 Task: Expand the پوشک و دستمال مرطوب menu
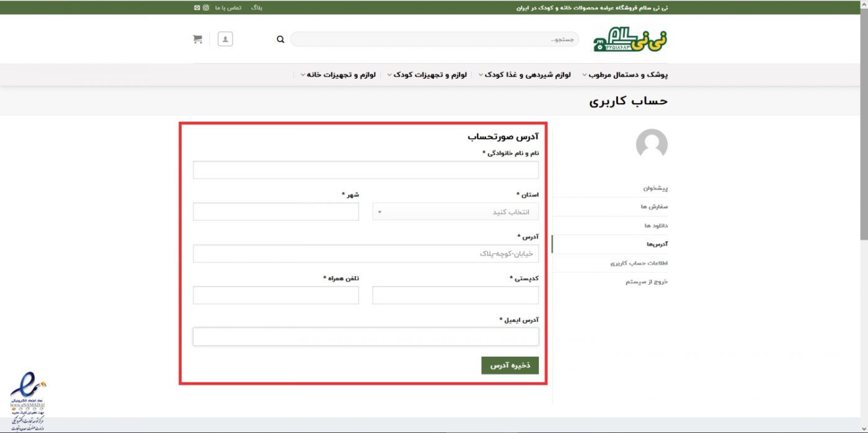(x=624, y=74)
